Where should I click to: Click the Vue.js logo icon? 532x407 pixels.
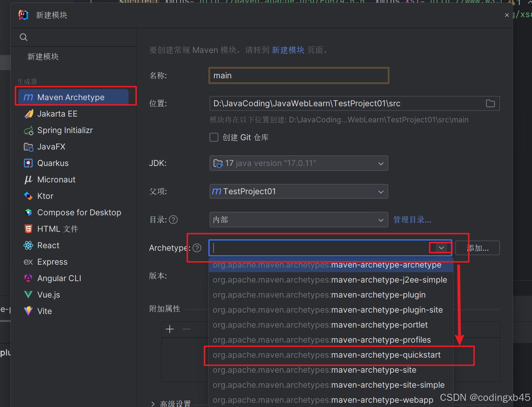(28, 295)
